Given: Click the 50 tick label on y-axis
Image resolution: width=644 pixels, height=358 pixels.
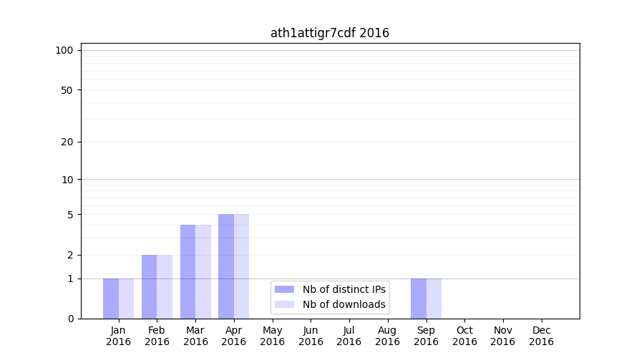Looking at the screenshot, I should pos(67,90).
